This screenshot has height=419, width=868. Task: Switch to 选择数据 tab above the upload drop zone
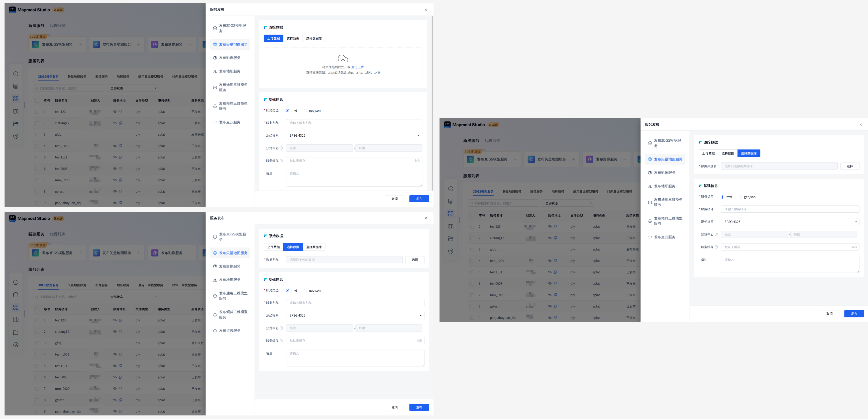point(293,38)
